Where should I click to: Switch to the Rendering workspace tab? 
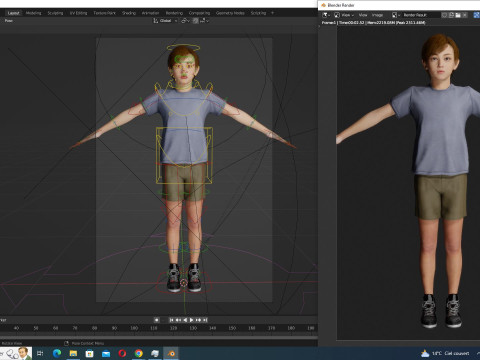174,13
